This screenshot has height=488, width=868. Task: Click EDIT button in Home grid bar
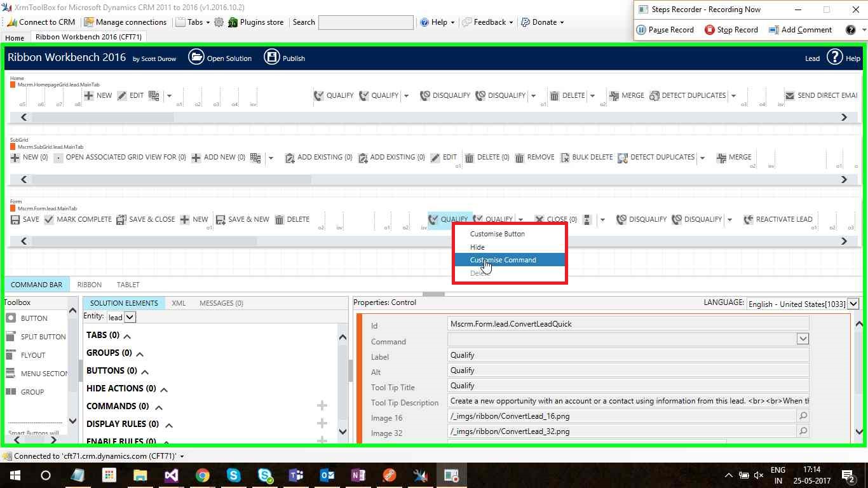[130, 96]
